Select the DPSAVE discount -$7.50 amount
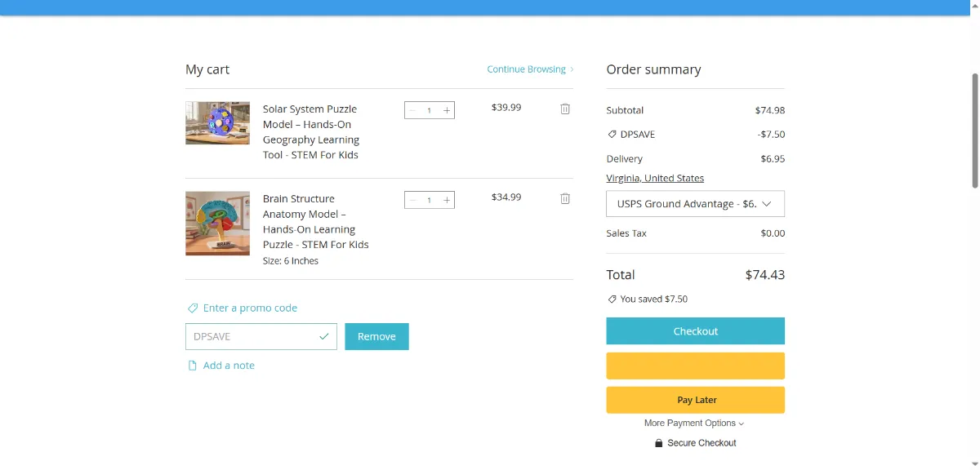Viewport: 980px width, 470px height. pyautogui.click(x=772, y=134)
